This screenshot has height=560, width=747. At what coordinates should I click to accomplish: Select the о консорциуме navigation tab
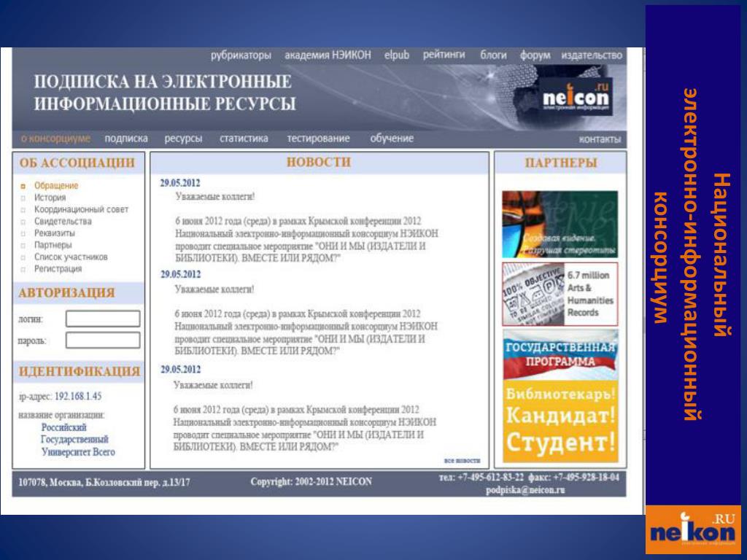point(55,139)
